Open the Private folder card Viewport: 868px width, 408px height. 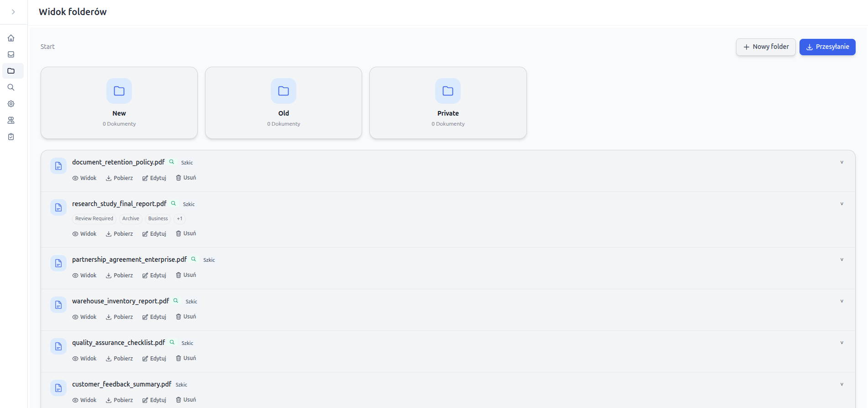(448, 103)
